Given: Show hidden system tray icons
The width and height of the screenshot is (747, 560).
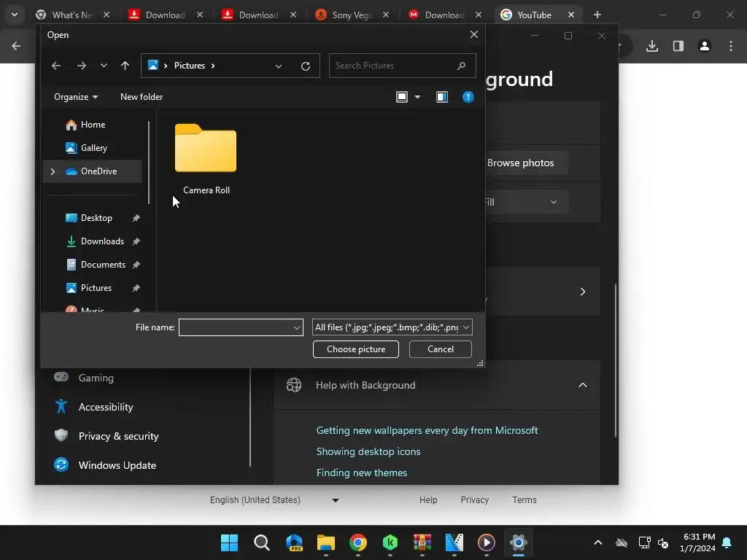Looking at the screenshot, I should pos(598,542).
